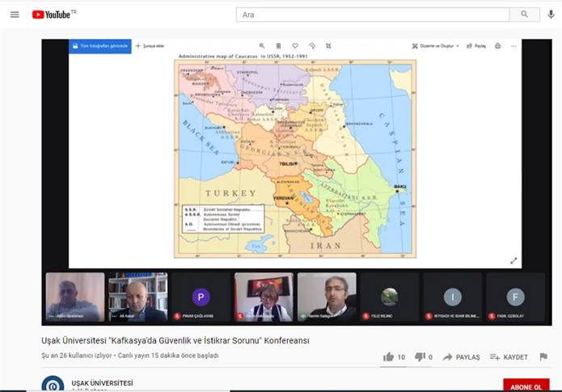Click the heart favorite icon above map
Screen dimensions: 562x392
[x=295, y=46]
